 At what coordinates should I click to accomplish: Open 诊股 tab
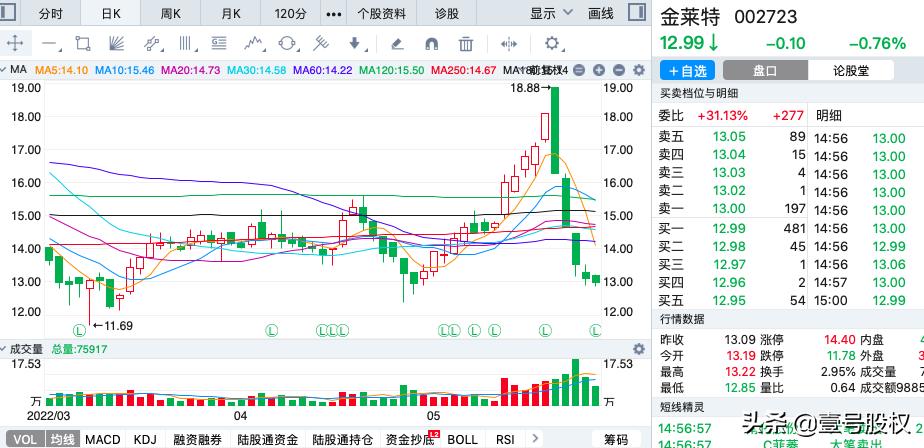click(447, 14)
